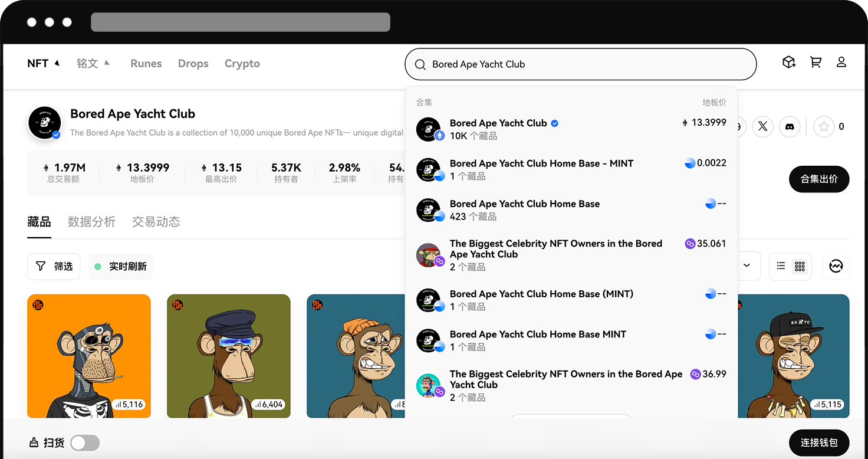Click the 2.98% 上架率 stat
The image size is (868, 459).
click(344, 173)
